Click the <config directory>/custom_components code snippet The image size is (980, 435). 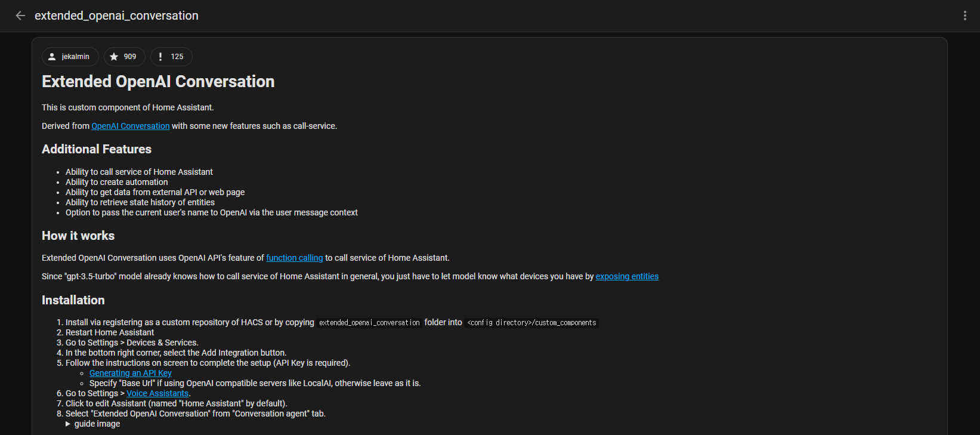point(531,323)
